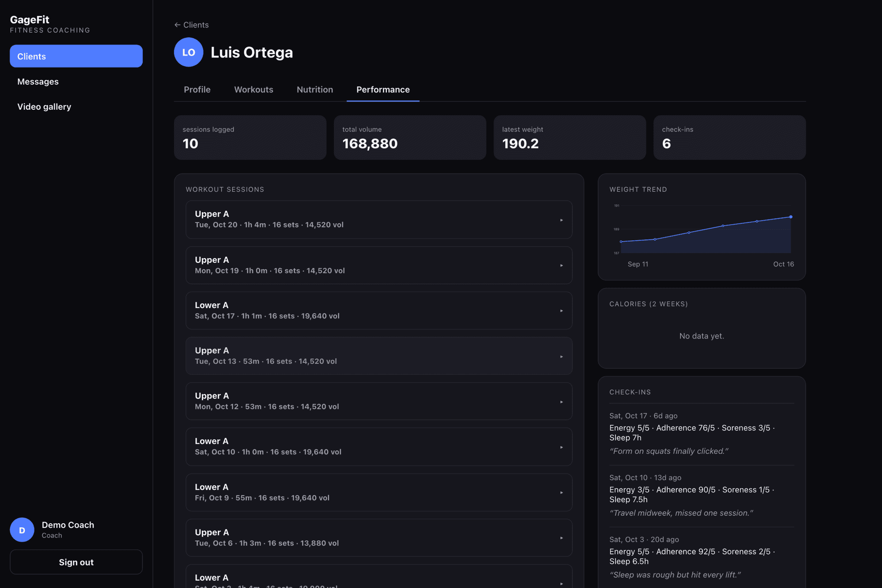Image resolution: width=882 pixels, height=588 pixels.
Task: Click the latest weight 190.2 card
Action: 570,137
